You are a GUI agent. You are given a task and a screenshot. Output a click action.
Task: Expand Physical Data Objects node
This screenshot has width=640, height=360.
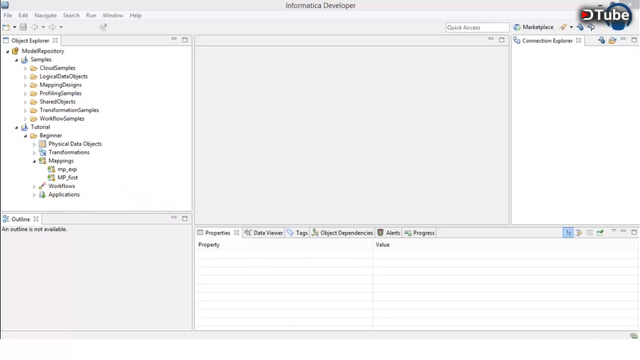click(34, 144)
